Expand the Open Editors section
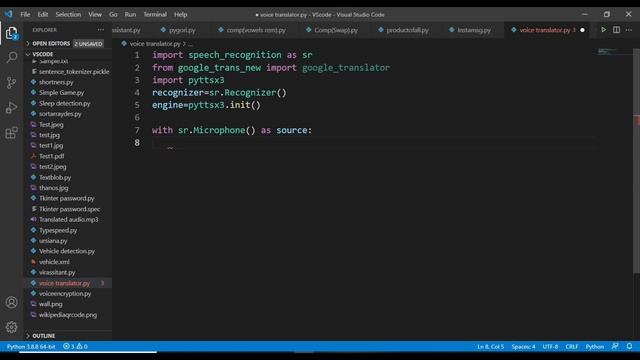The image size is (640, 360). point(51,43)
